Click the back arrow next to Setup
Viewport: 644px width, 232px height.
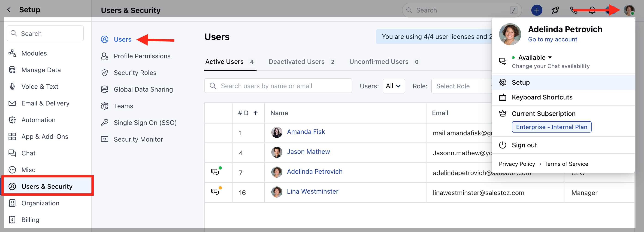click(x=9, y=9)
